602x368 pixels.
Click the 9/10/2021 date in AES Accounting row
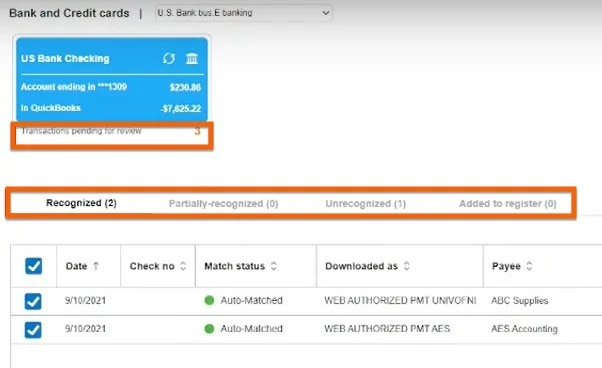(x=85, y=329)
